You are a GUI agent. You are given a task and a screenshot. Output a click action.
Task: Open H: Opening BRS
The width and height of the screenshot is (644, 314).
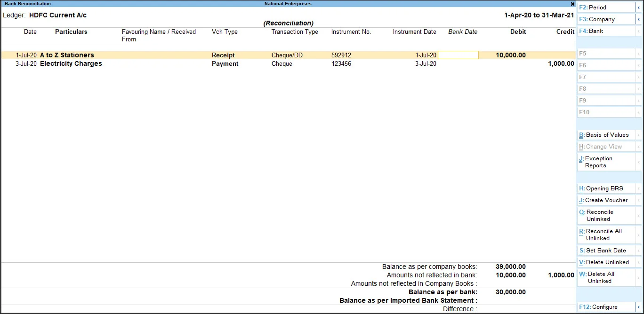606,188
